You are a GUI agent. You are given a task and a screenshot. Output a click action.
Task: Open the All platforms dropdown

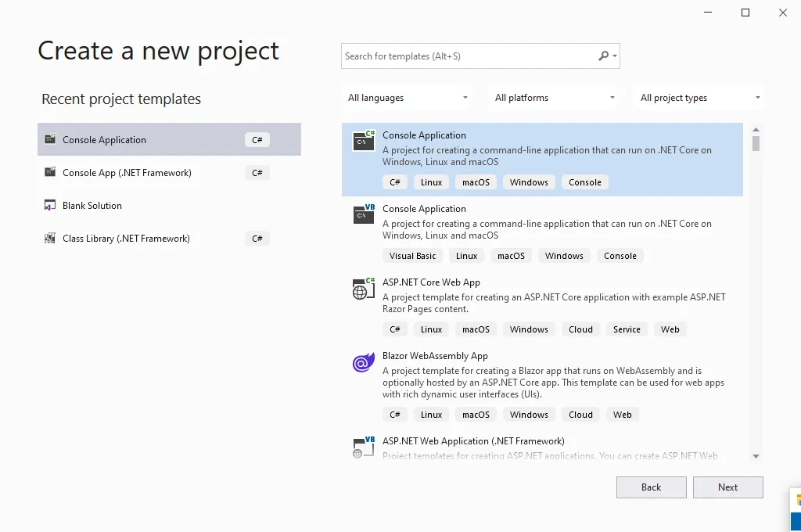555,98
